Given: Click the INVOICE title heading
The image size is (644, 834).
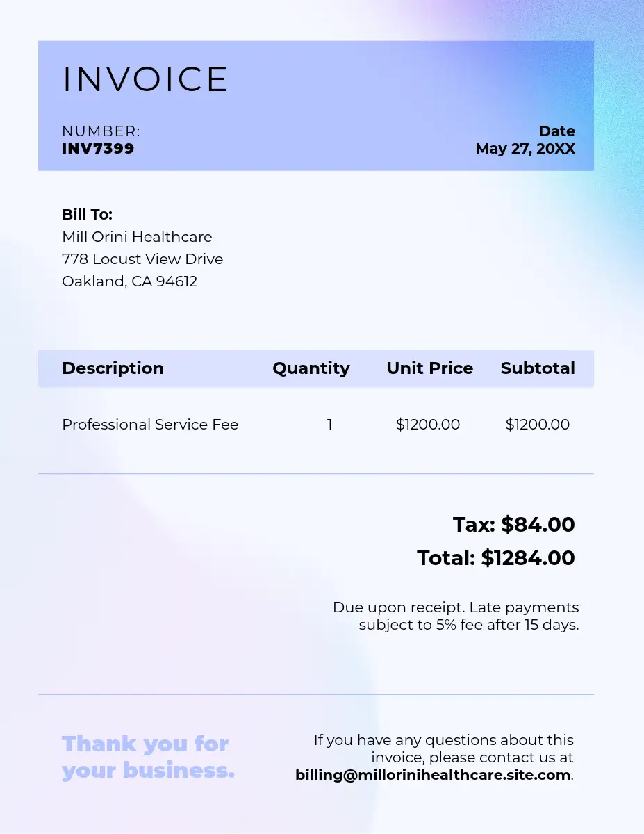Looking at the screenshot, I should (x=145, y=80).
